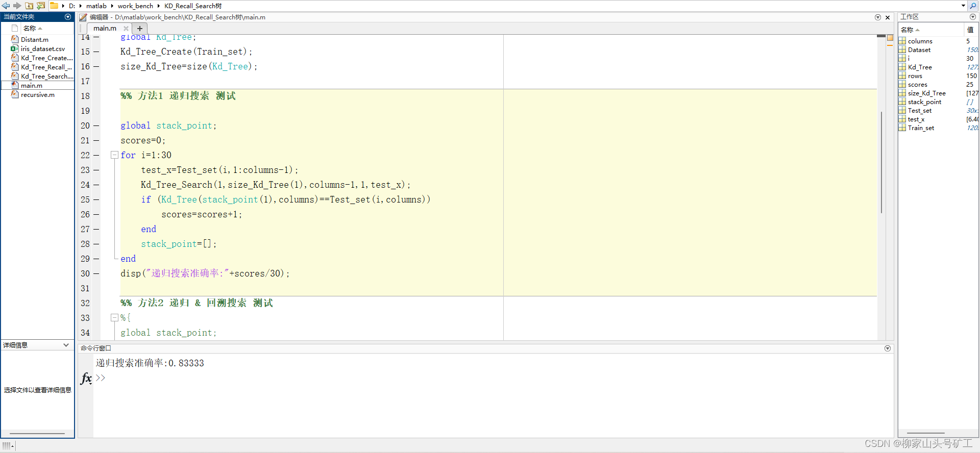
Task: Click the orange code analyzer indicator
Action: (890, 38)
